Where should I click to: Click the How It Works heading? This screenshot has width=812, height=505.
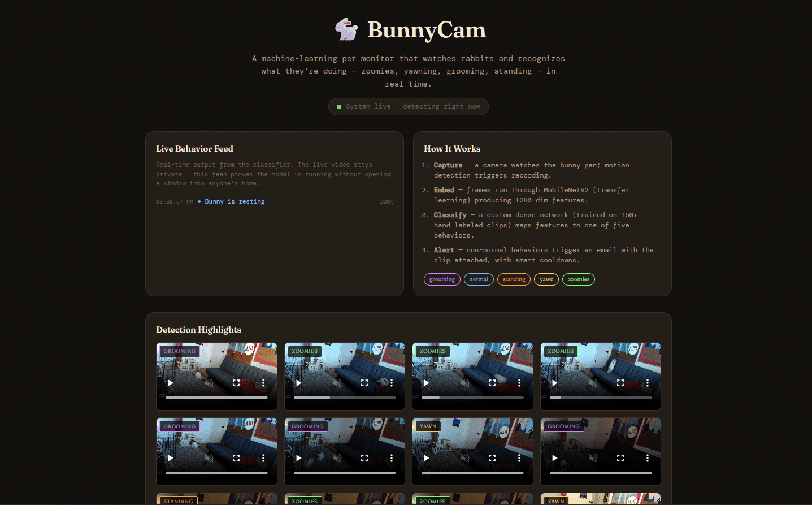tap(452, 149)
